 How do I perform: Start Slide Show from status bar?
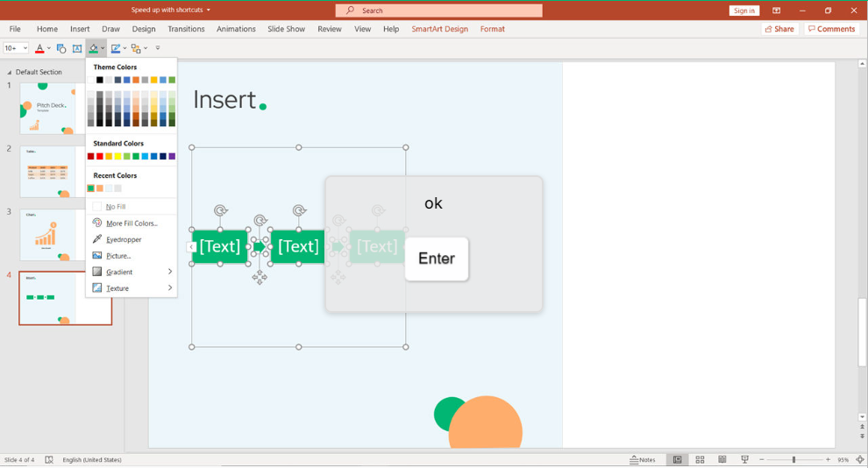745,460
